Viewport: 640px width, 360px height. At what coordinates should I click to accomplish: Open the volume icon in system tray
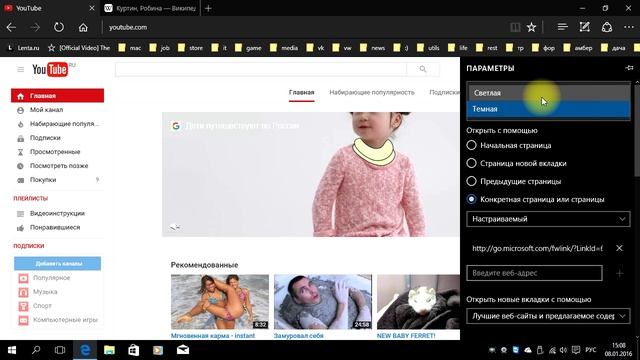tap(564, 350)
